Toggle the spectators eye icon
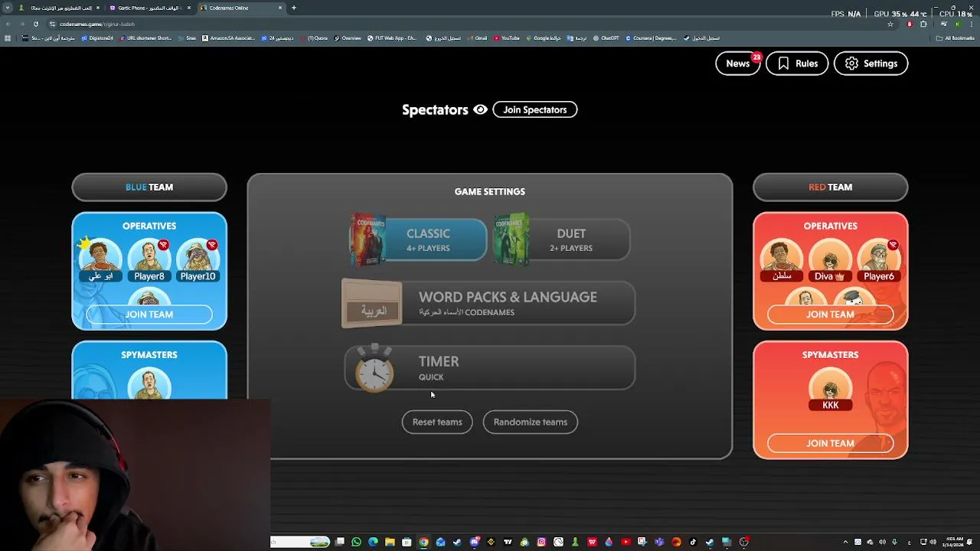 pyautogui.click(x=480, y=109)
